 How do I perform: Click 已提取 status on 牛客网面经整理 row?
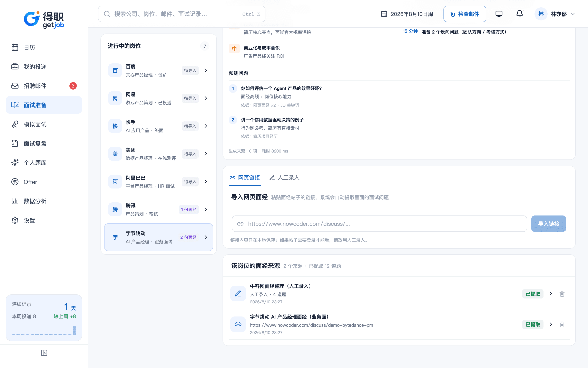[533, 294]
